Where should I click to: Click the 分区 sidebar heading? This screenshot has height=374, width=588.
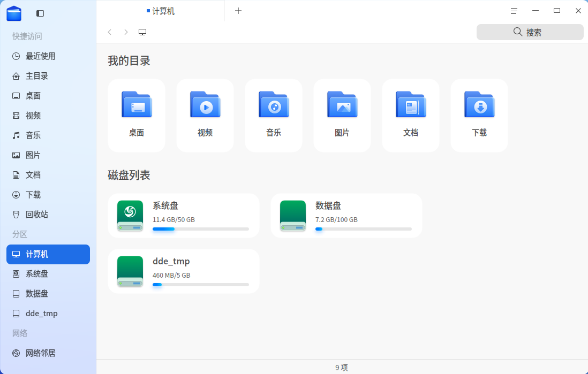[x=19, y=234]
